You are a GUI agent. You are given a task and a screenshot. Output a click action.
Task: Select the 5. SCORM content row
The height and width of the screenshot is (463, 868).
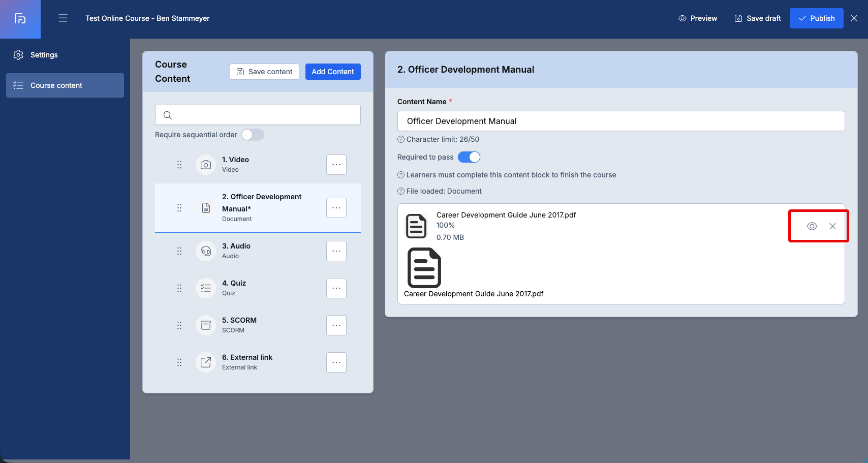coord(258,325)
